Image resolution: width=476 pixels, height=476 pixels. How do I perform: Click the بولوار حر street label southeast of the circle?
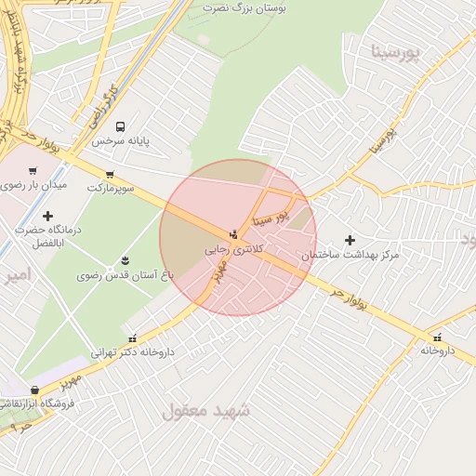click(349, 298)
